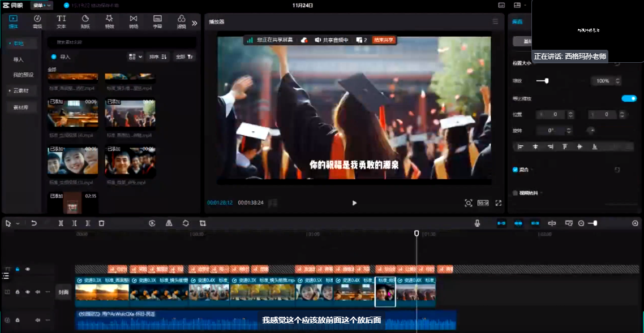This screenshot has width=644, height=333.
Task: Click the 导入 (Import) button in media panel
Action: click(x=62, y=57)
